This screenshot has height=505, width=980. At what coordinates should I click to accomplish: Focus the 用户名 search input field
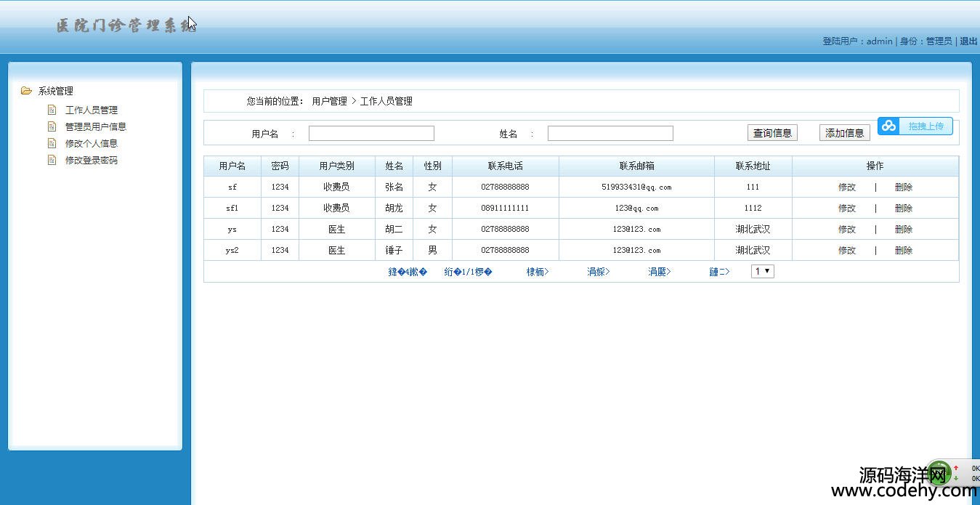(371, 133)
